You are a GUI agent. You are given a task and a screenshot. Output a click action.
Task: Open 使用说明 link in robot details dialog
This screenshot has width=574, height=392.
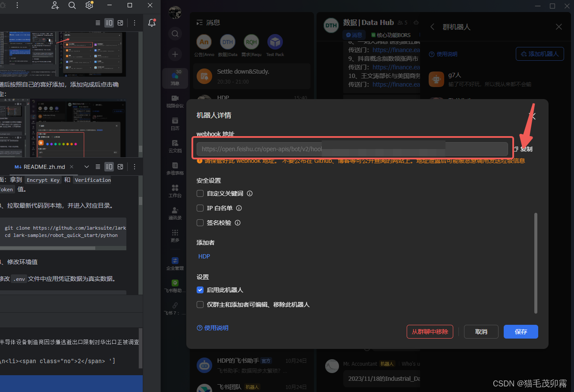point(213,328)
